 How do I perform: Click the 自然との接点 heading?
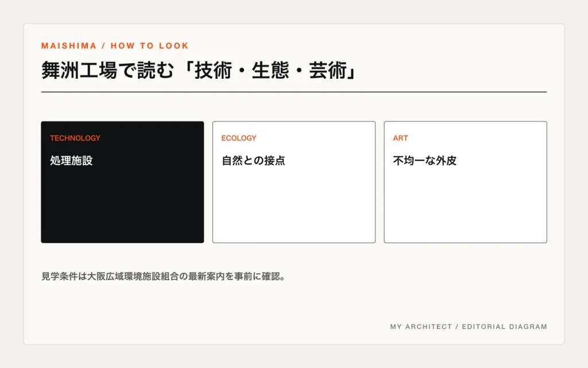253,161
